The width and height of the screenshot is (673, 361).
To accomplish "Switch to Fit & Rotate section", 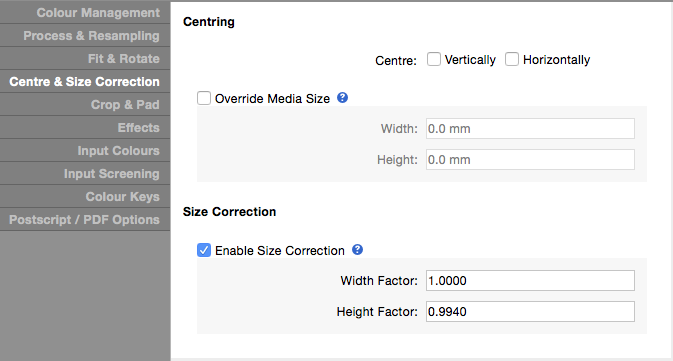I will tap(85, 58).
